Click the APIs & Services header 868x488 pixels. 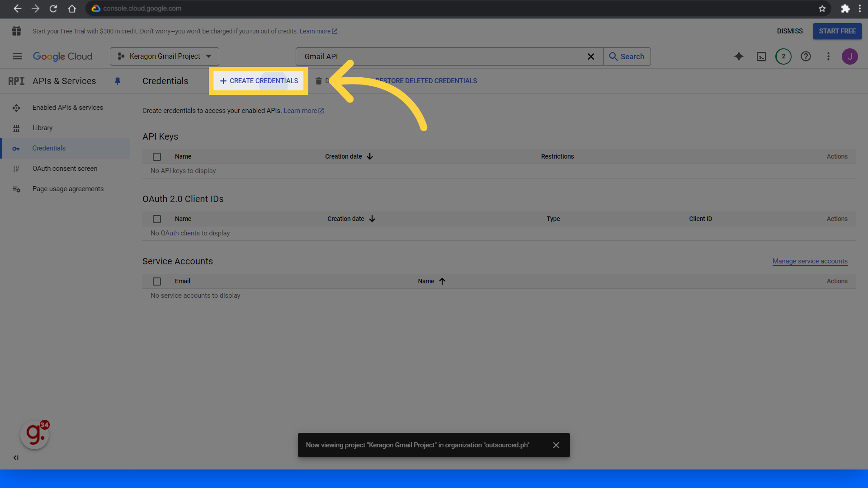pos(64,81)
